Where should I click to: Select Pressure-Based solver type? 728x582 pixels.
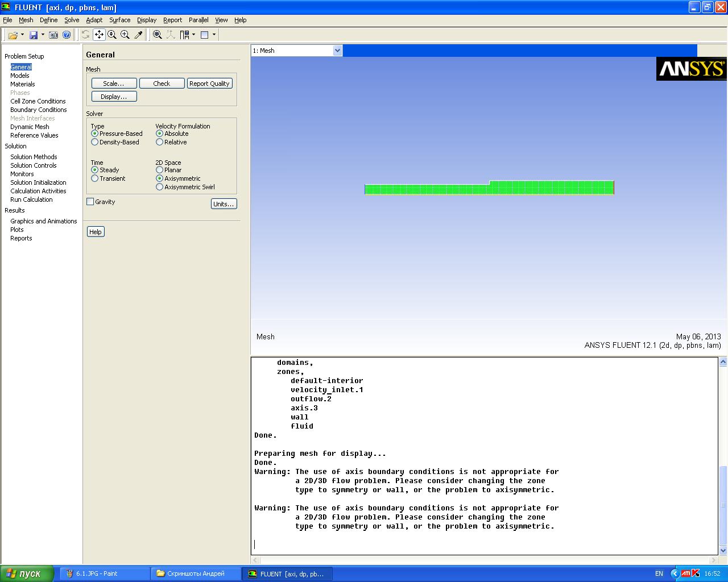[x=117, y=134]
